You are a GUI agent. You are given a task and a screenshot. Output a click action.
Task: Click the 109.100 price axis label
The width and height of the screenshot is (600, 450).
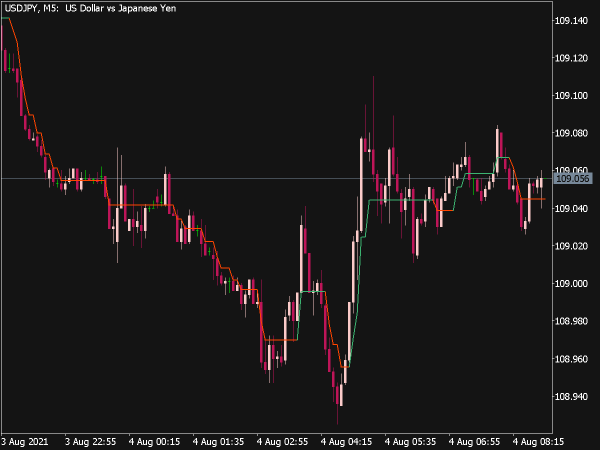click(571, 96)
